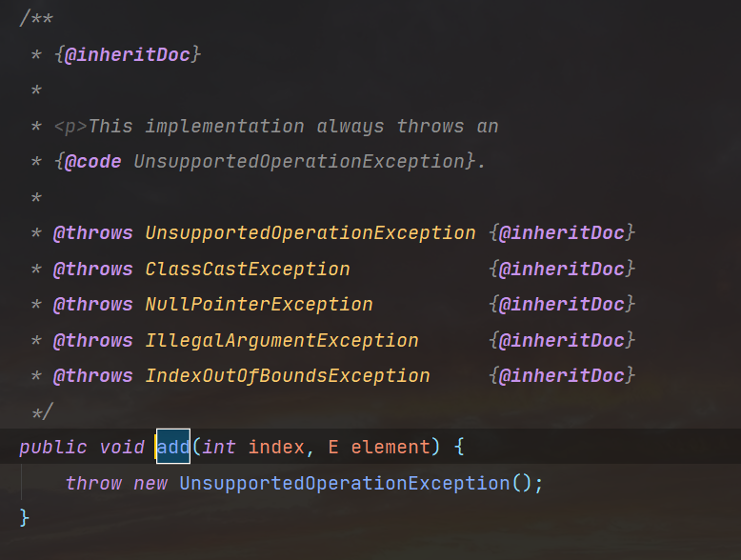Click the int parameter type keyword
This screenshot has width=741, height=560.
219,447
